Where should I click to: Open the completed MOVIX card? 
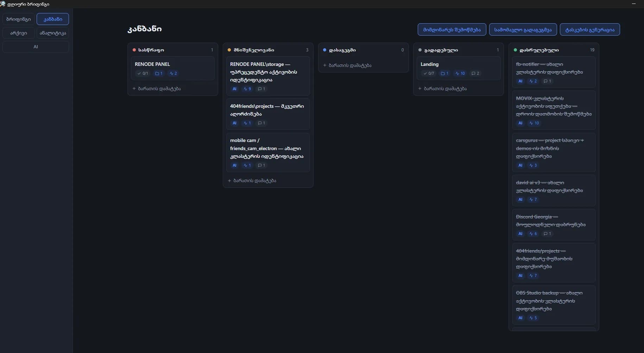click(554, 110)
